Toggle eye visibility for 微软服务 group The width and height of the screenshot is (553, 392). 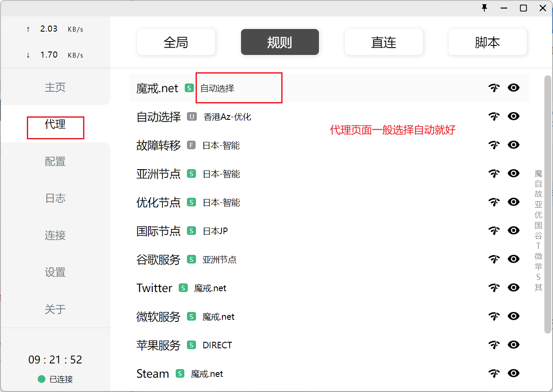point(514,316)
